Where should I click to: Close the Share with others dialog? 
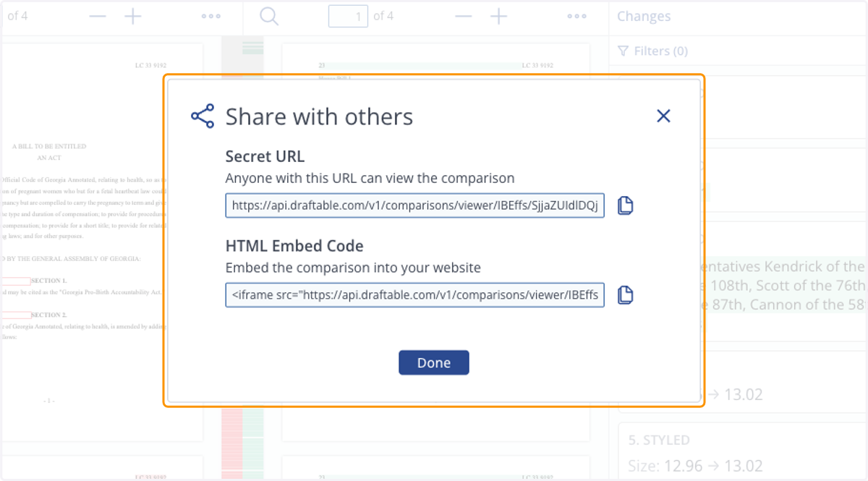point(663,116)
